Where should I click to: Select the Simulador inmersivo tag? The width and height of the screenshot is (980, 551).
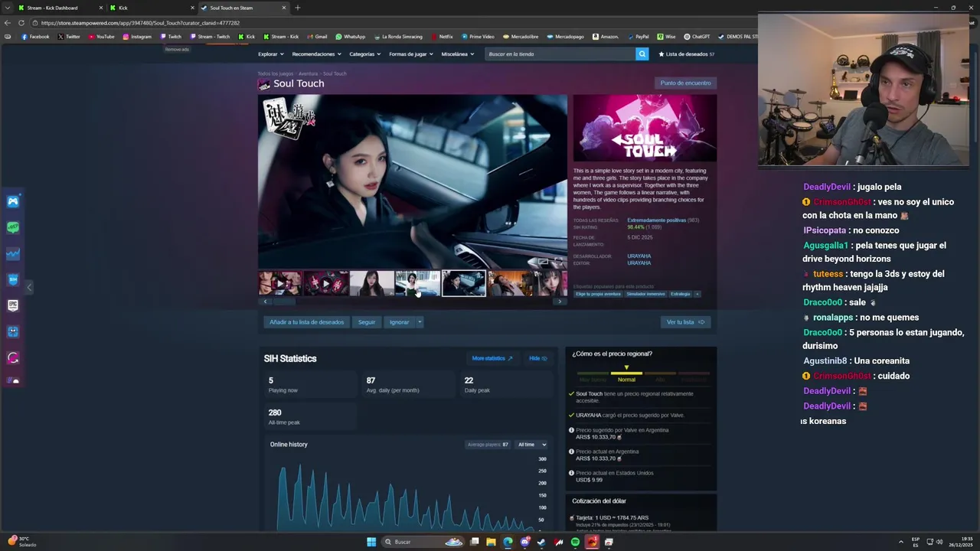pyautogui.click(x=646, y=294)
